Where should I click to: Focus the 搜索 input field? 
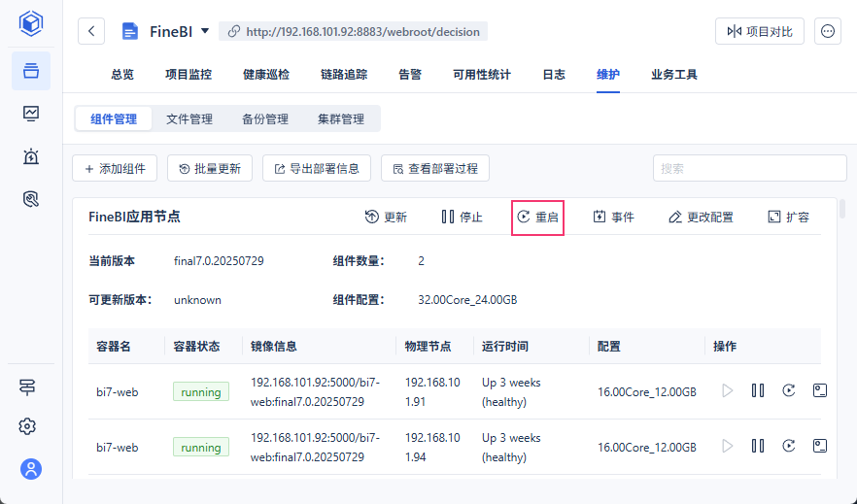749,168
